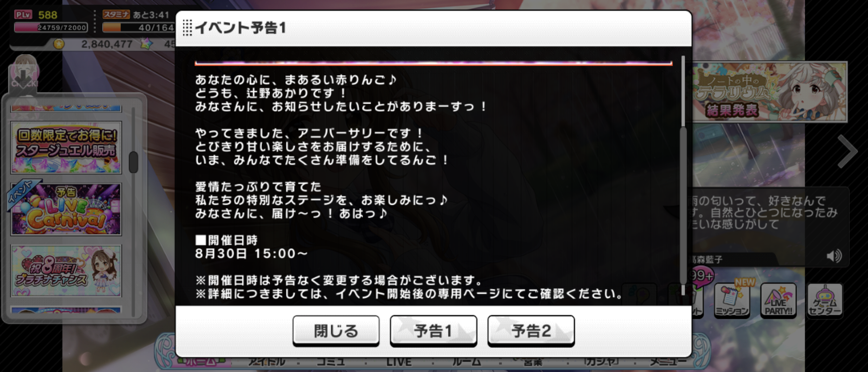Tap the ミッション mission icon
Screen dimensions: 868x372
click(731, 300)
